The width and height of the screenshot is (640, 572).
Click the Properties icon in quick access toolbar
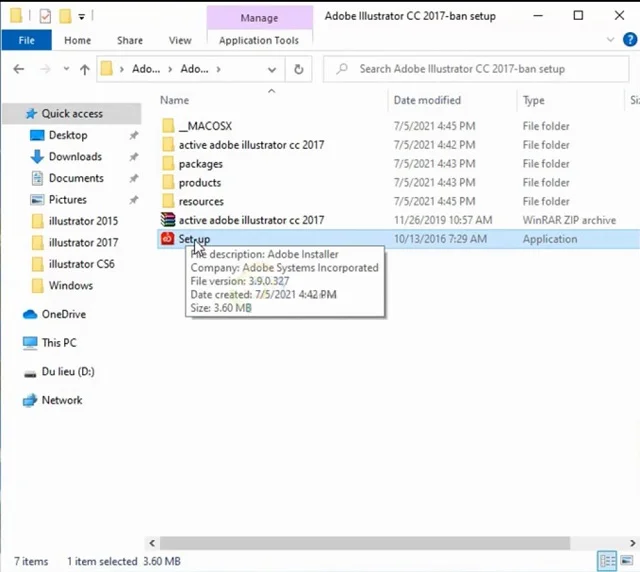click(45, 16)
